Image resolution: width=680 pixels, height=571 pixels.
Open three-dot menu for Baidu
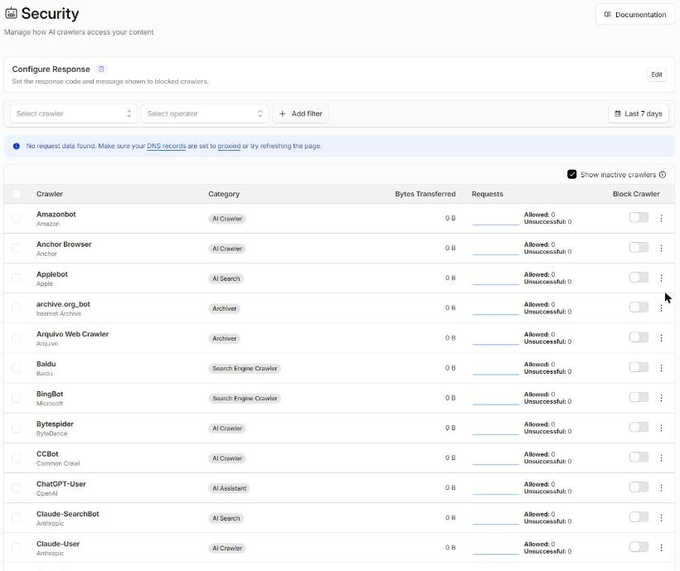click(661, 368)
